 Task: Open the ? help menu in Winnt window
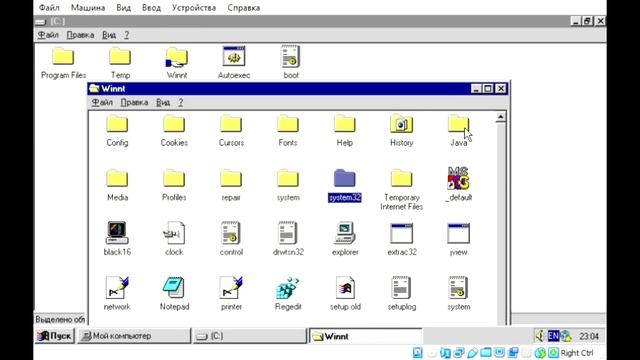(180, 102)
